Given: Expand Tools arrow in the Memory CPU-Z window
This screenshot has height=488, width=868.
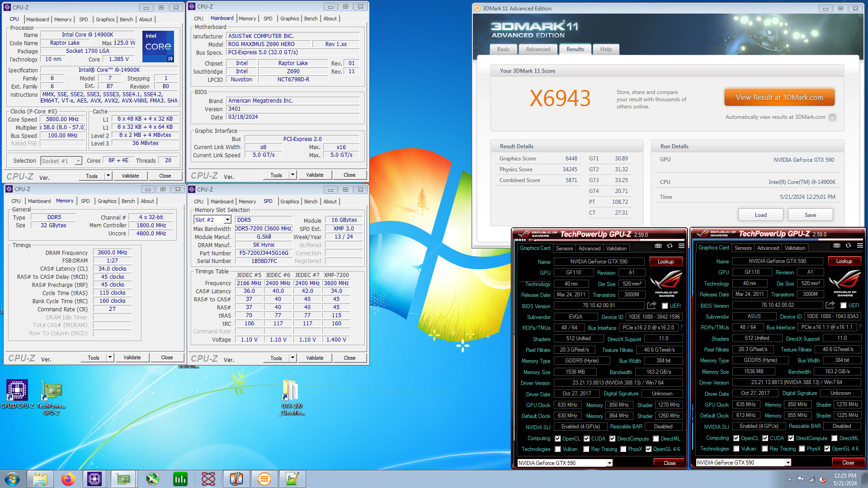Looking at the screenshot, I should coord(110,357).
